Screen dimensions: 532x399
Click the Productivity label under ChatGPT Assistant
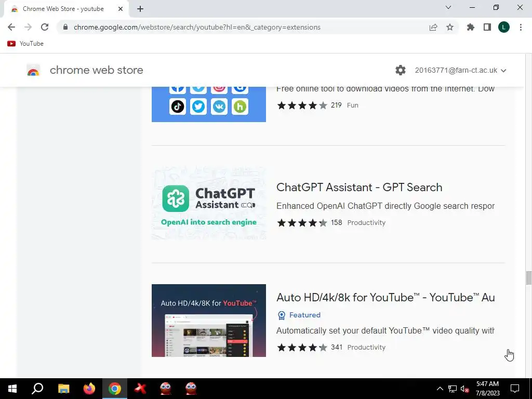point(366,223)
